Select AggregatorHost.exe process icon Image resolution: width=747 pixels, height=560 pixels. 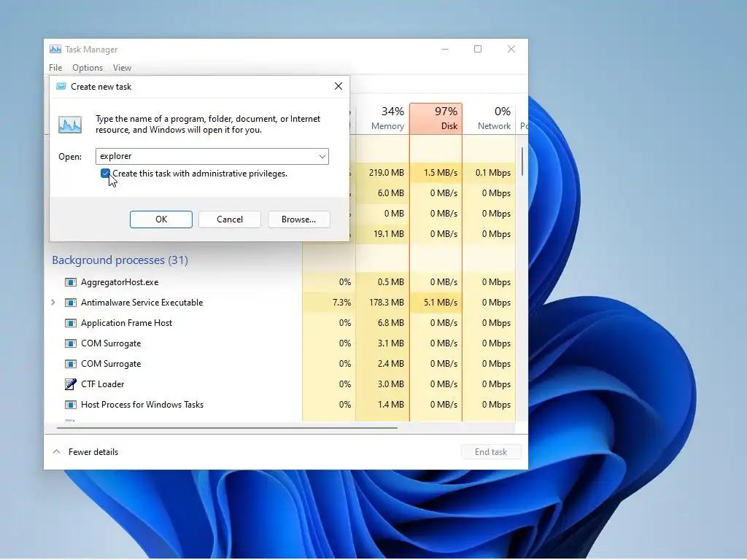point(71,282)
